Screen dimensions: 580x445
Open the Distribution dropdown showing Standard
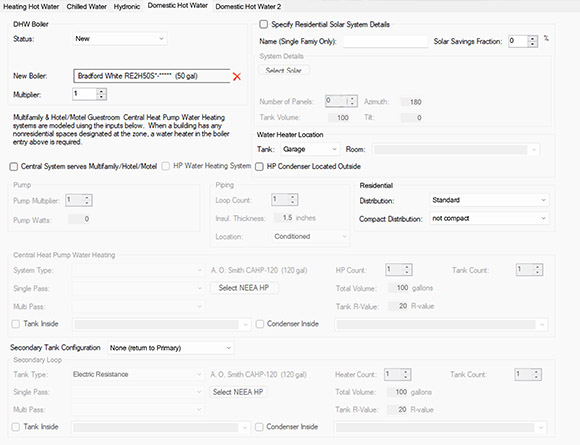pos(489,200)
